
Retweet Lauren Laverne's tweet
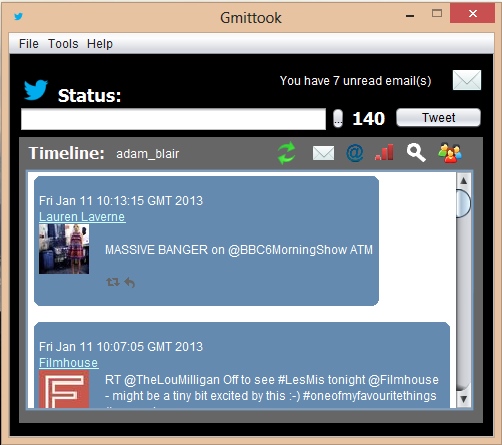coord(113,282)
